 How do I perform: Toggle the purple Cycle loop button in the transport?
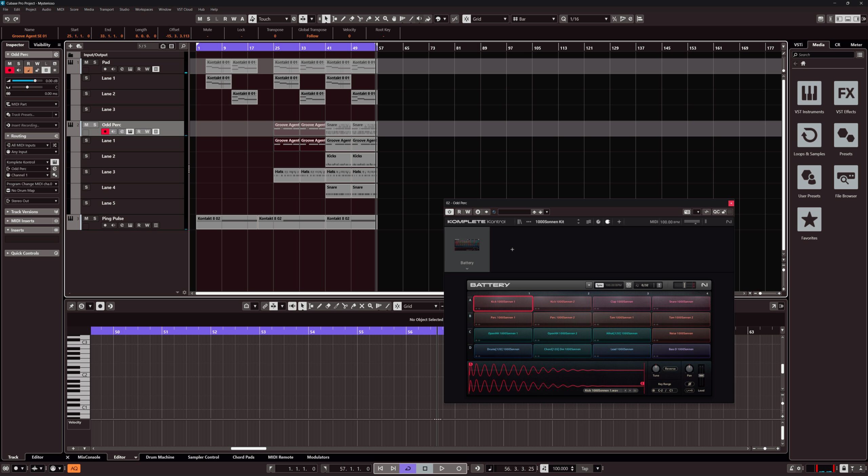[x=408, y=469]
